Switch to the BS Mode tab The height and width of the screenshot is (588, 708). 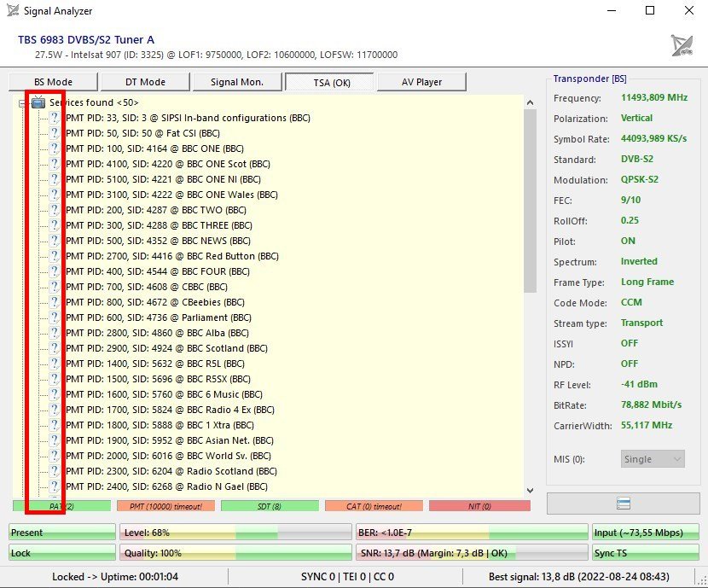(x=53, y=82)
